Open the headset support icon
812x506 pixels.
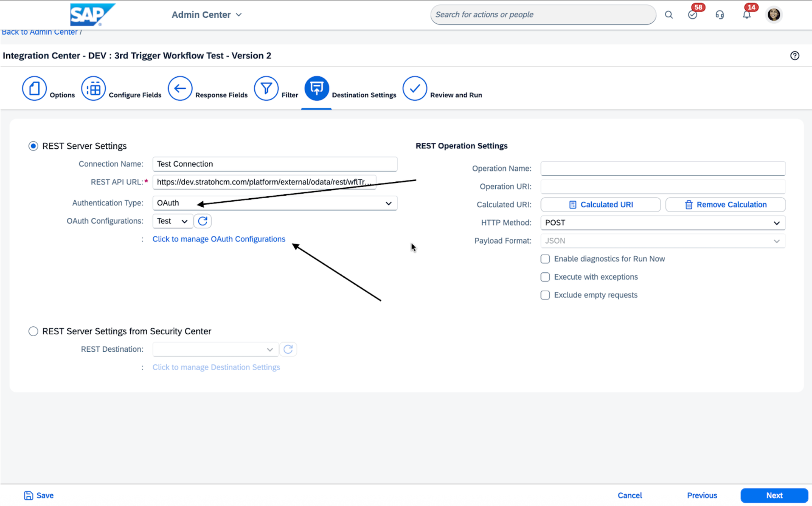pyautogui.click(x=719, y=15)
